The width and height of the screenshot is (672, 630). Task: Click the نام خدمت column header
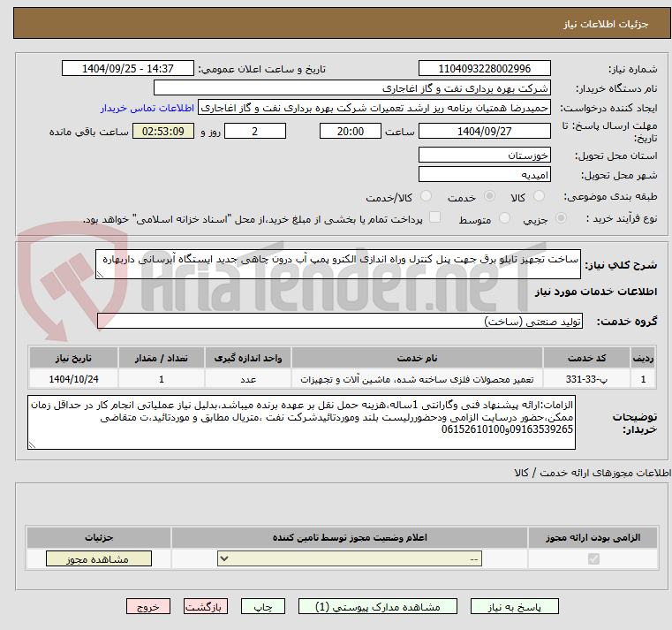417,358
